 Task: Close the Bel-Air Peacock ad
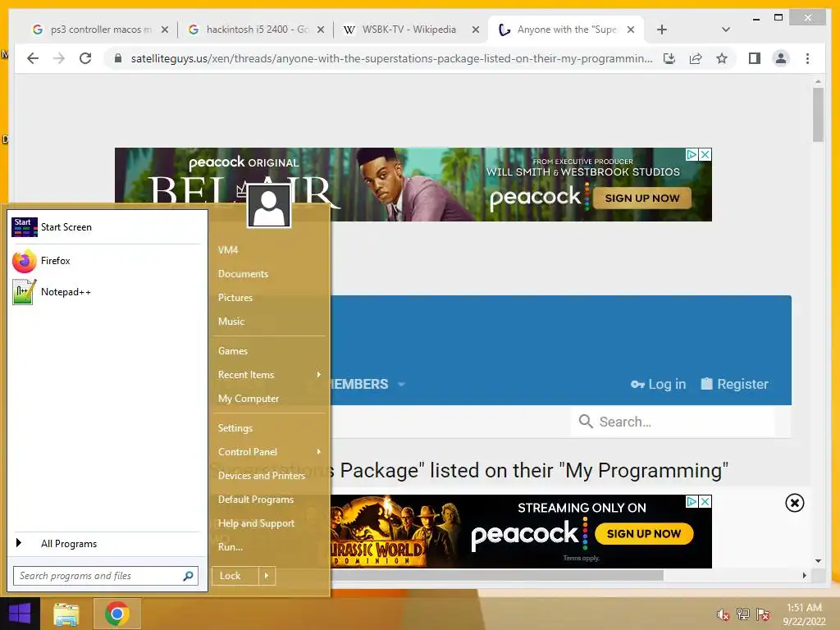click(x=705, y=154)
